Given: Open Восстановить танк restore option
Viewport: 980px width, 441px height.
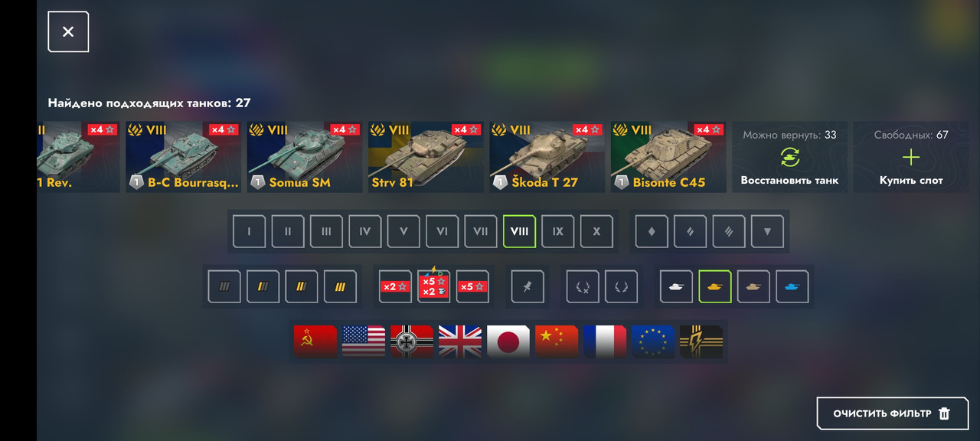Looking at the screenshot, I should pos(789,157).
